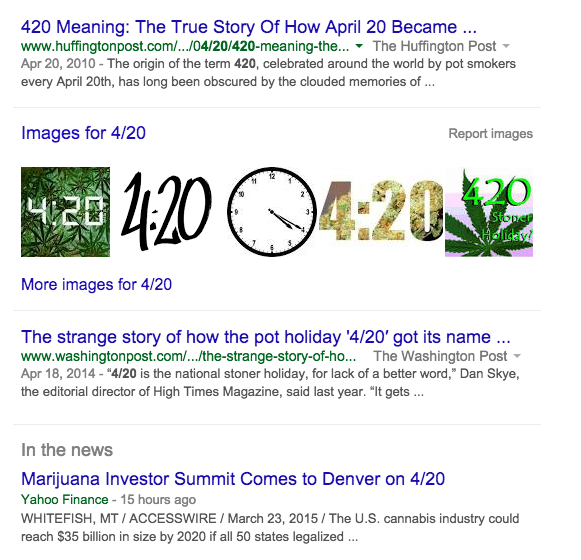Click 'More images for 4/20'
The image size is (581, 560).
pos(96,285)
